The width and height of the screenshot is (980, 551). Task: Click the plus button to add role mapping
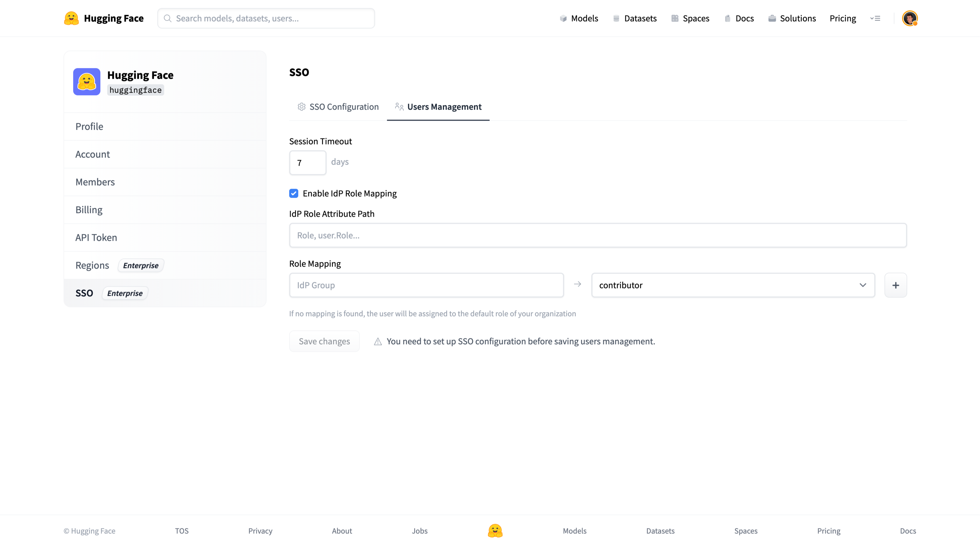click(895, 285)
